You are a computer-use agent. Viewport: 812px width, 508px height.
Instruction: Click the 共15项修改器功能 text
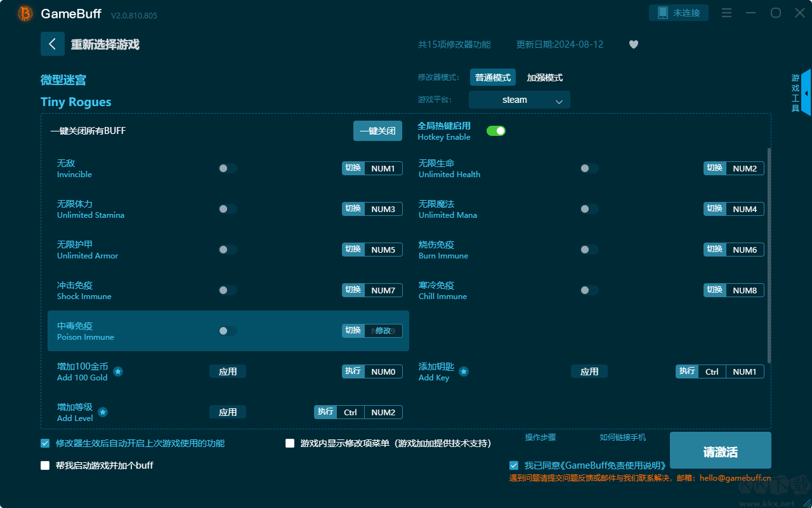[454, 44]
